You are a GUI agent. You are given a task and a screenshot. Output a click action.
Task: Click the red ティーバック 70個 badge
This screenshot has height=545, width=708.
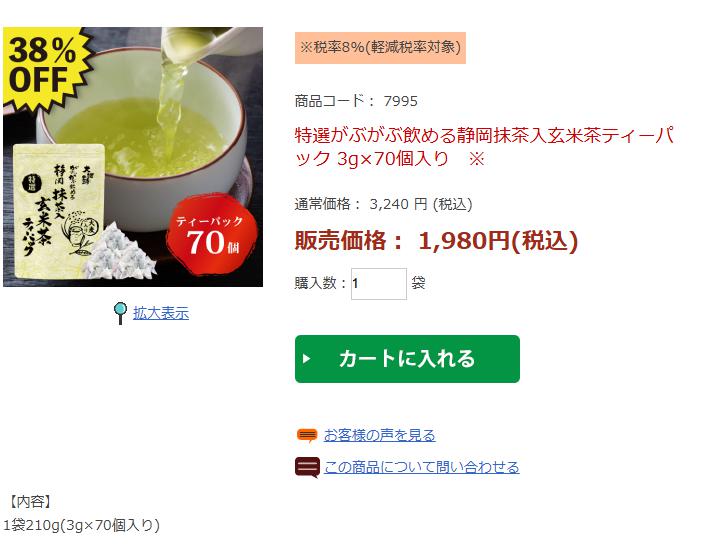211,235
